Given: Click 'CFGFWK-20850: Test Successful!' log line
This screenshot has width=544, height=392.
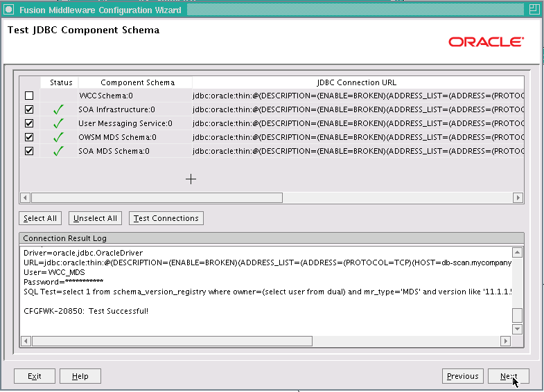Looking at the screenshot, I should click(x=86, y=311).
